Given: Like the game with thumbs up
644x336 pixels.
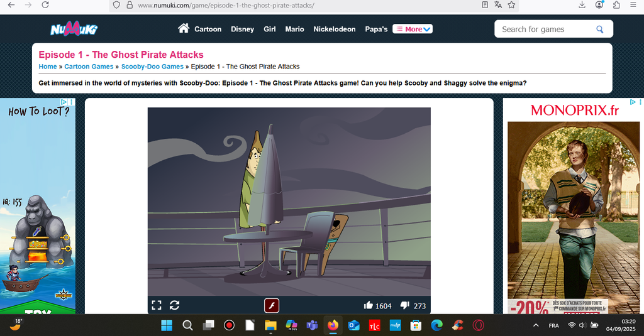Looking at the screenshot, I should pyautogui.click(x=369, y=306).
